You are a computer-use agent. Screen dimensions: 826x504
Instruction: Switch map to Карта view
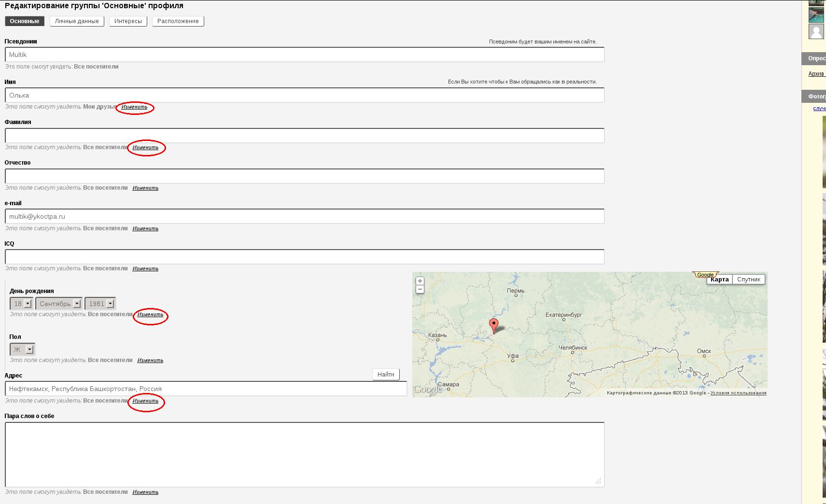[719, 280]
